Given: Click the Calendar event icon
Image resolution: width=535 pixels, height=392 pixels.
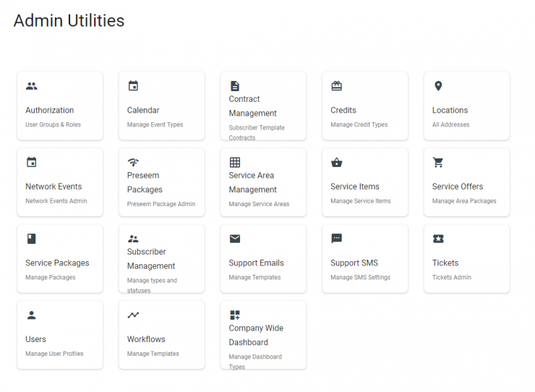Looking at the screenshot, I should pos(133,86).
